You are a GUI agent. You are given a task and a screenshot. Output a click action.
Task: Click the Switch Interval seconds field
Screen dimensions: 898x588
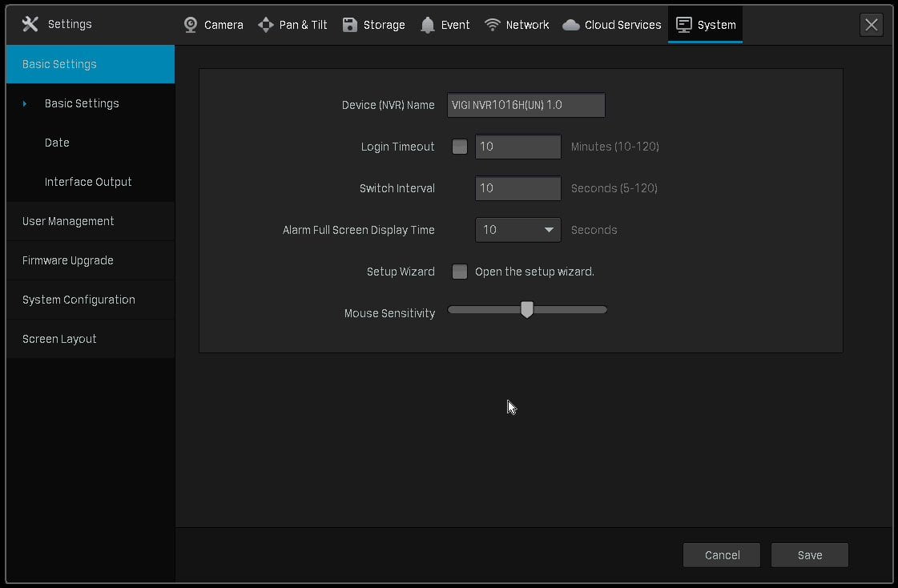point(517,188)
